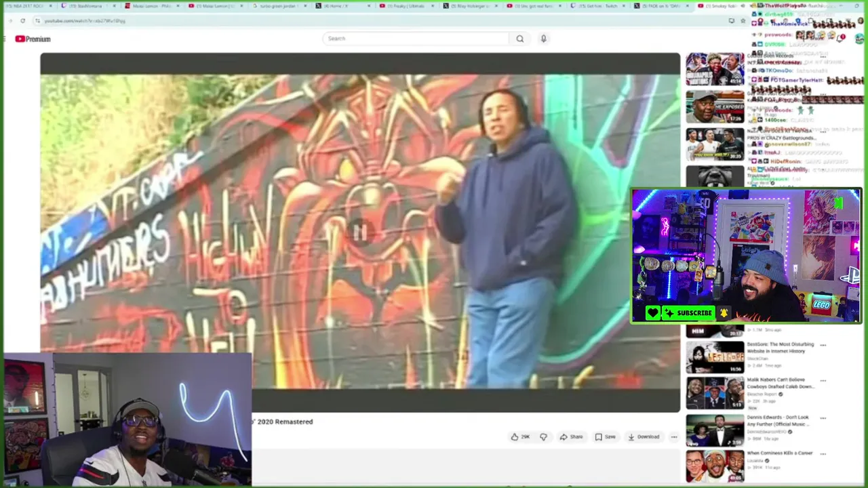Click the green heart on stream overlay
Screen dimensions: 868x488
tap(653, 313)
